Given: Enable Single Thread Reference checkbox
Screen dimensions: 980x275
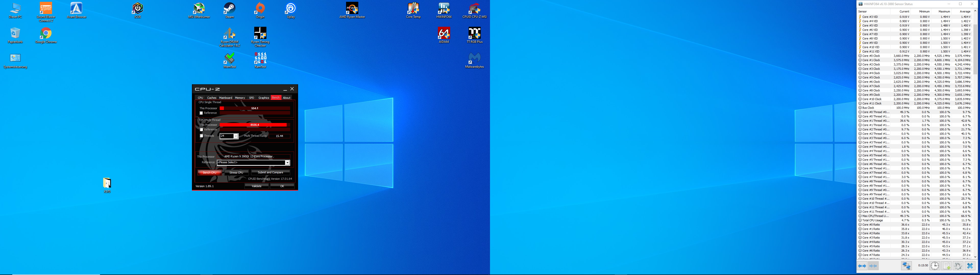Looking at the screenshot, I should click(201, 113).
